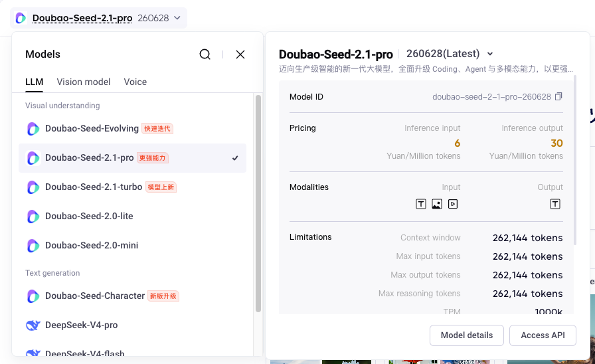Click the Doubao-Seed-2.0-mini logo icon
Viewport: 595px width, 364px height.
(x=33, y=246)
